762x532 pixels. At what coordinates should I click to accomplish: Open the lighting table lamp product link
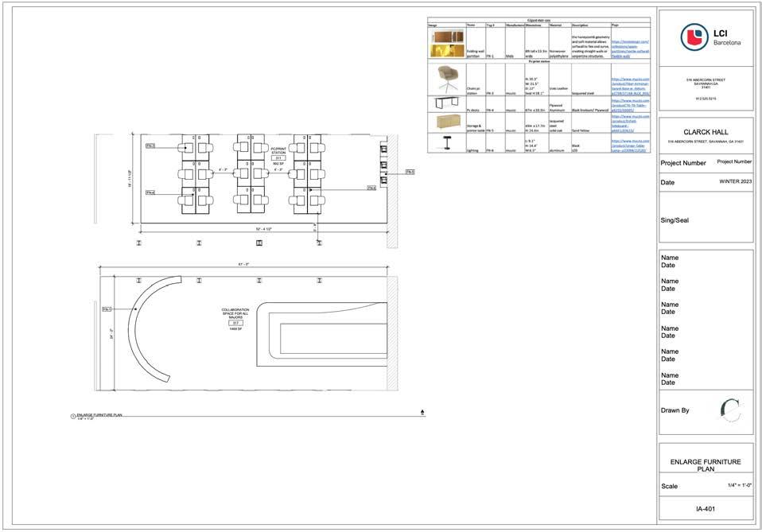tap(630, 146)
